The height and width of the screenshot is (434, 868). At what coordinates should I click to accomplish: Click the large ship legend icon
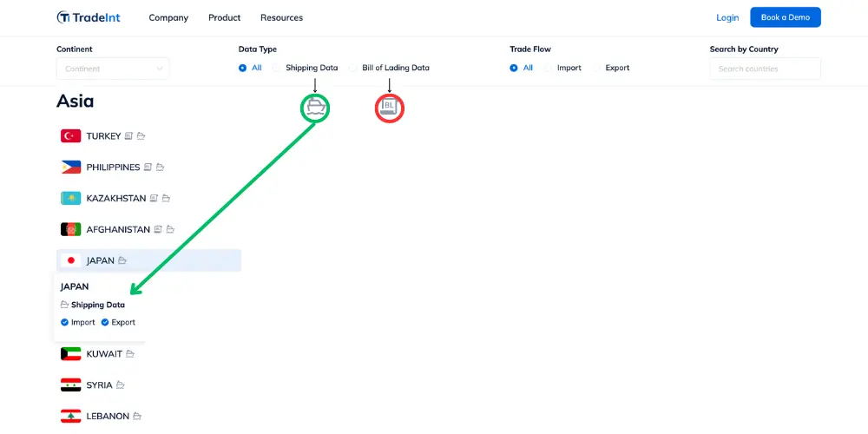click(315, 108)
